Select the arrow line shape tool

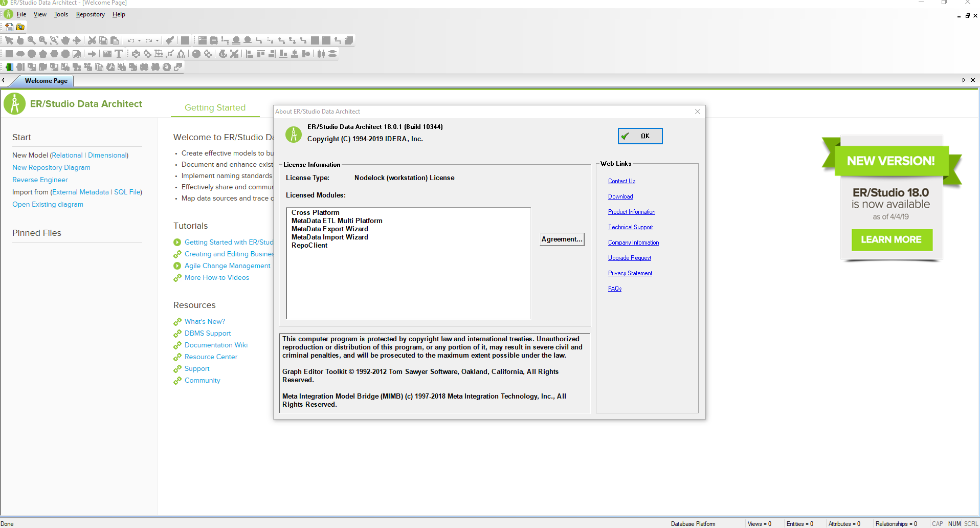pos(92,54)
